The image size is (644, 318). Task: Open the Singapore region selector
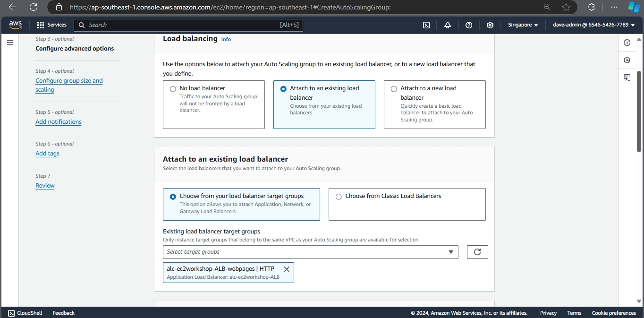[523, 25]
